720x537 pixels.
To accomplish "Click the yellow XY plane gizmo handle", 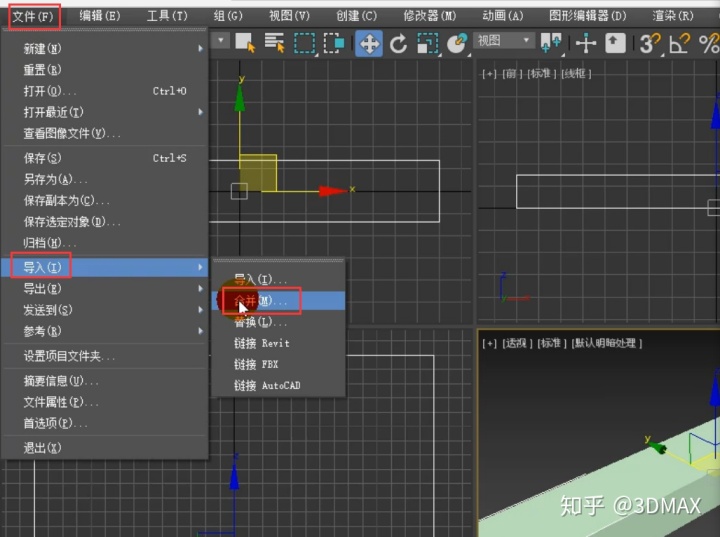I will [258, 173].
